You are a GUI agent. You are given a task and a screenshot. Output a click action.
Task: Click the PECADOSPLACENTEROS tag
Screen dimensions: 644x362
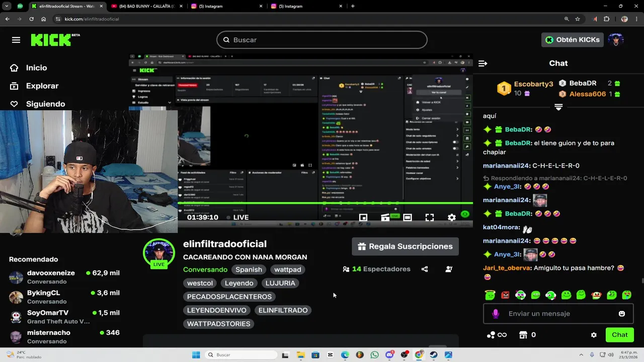tap(229, 297)
